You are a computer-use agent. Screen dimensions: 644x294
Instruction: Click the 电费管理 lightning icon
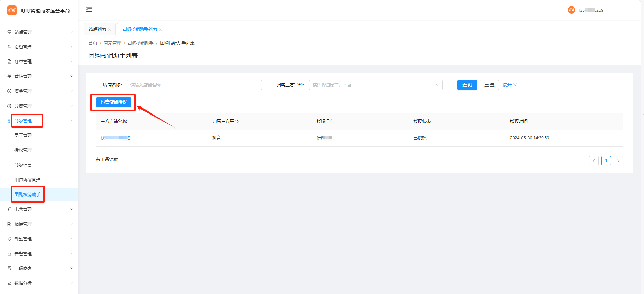9,209
